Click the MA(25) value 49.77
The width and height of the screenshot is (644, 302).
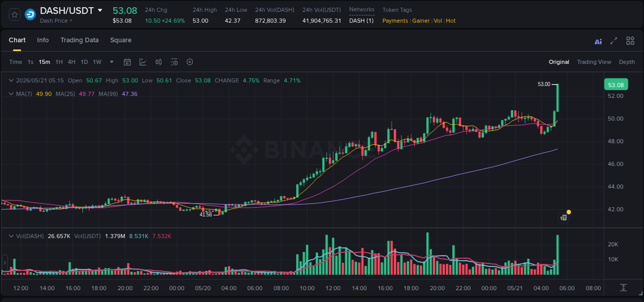click(x=87, y=94)
